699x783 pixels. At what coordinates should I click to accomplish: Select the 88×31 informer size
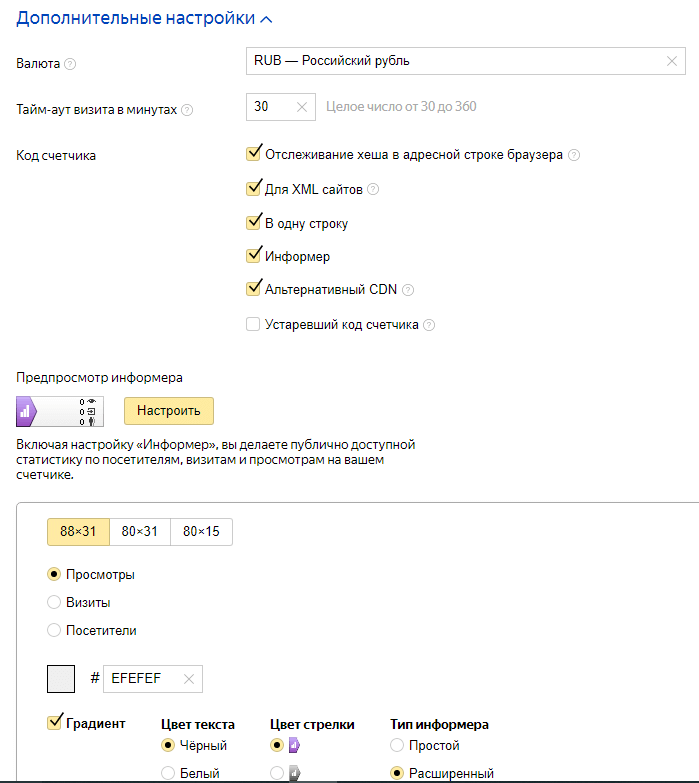[78, 532]
